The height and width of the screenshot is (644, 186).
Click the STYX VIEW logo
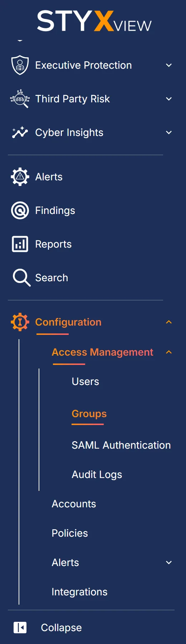pyautogui.click(x=94, y=21)
